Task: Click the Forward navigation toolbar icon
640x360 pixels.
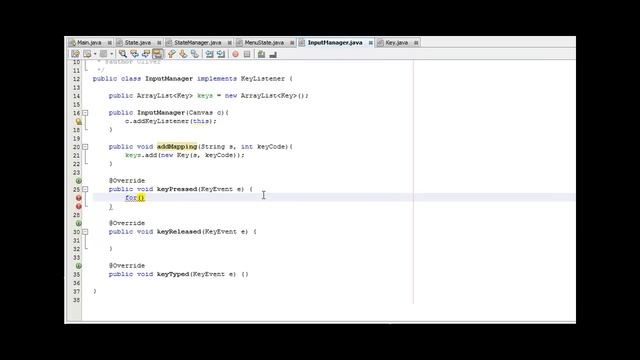Action: point(103,54)
